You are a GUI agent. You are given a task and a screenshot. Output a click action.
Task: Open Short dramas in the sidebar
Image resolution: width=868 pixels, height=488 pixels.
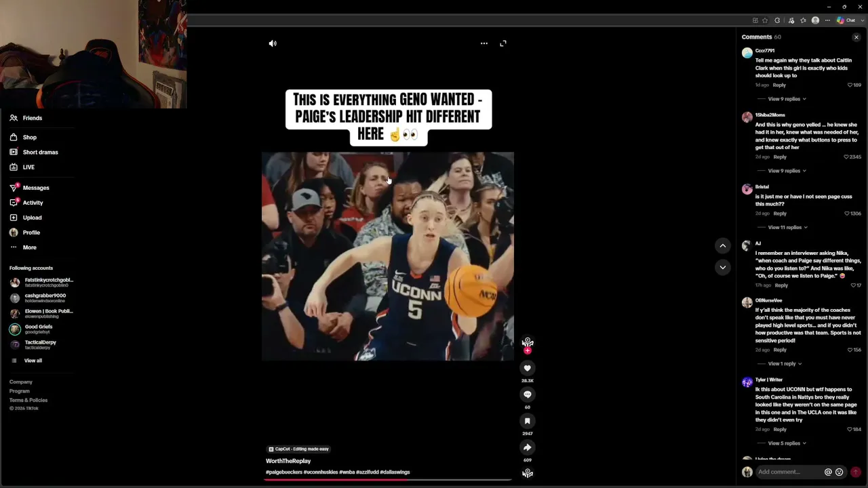pos(34,152)
